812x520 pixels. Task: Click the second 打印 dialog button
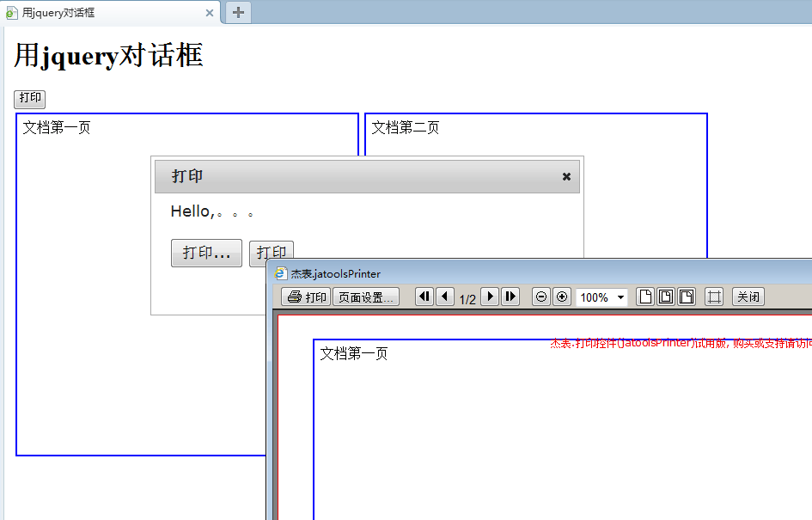click(272, 252)
